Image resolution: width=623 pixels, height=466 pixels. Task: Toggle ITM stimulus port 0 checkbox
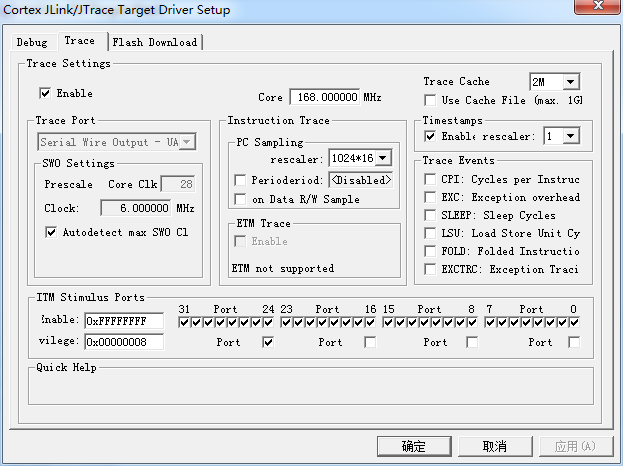click(x=575, y=323)
